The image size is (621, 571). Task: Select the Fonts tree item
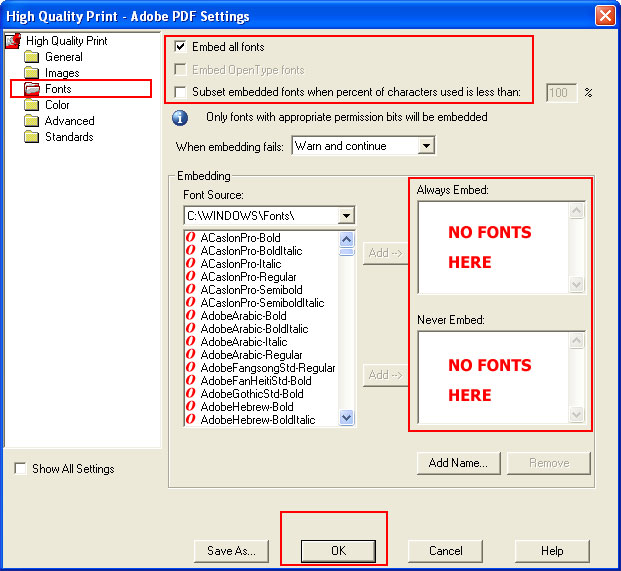click(x=58, y=89)
